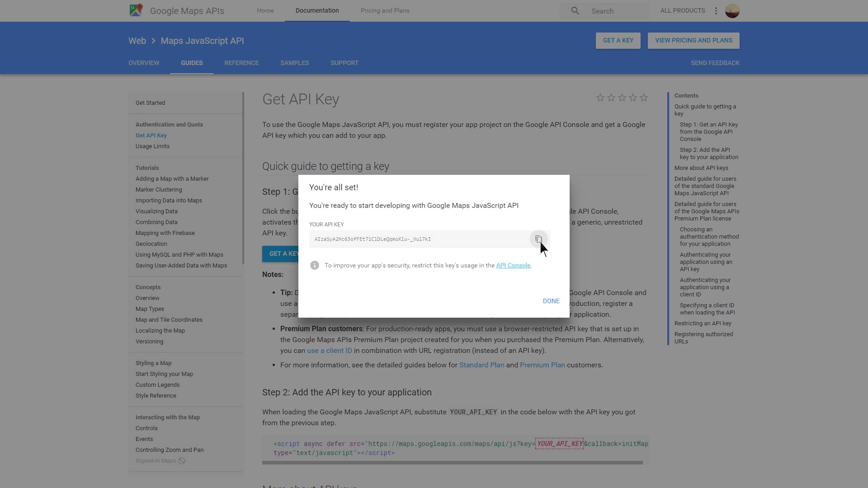Switch to the SUPPORT tab
The image size is (868, 488).
[344, 63]
